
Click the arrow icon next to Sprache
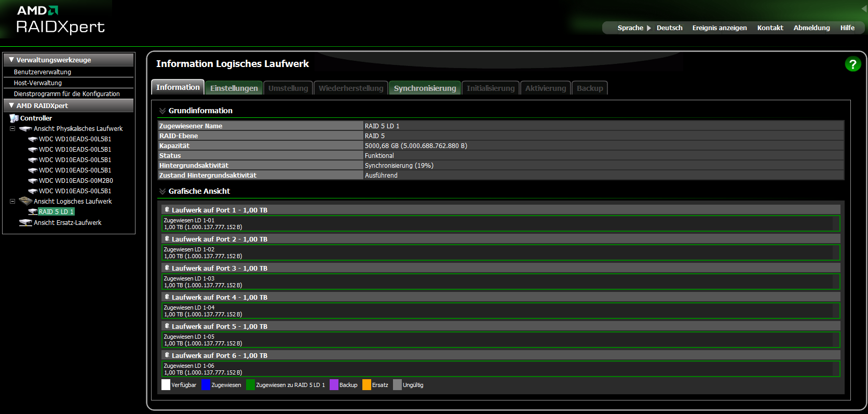649,28
